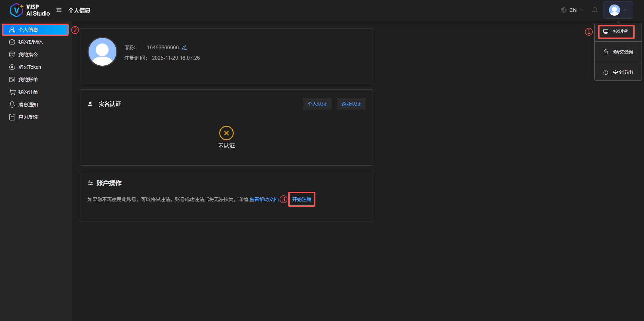Click the pencil icon to edit nickname
644x321 pixels.
[x=184, y=47]
